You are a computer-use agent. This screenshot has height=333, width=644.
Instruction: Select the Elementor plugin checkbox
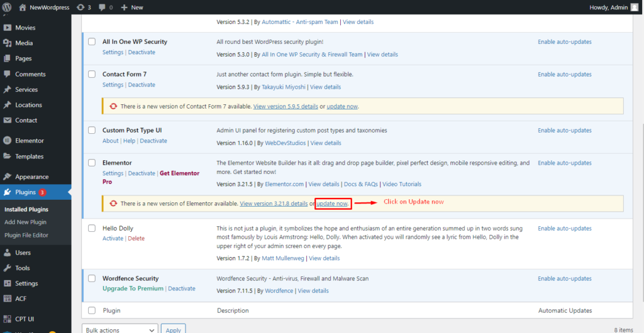click(x=92, y=163)
